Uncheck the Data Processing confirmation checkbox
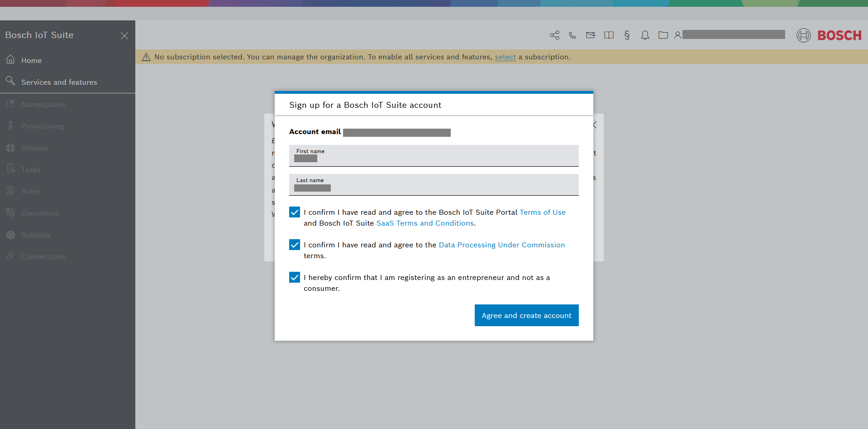This screenshot has height=429, width=868. [x=295, y=245]
